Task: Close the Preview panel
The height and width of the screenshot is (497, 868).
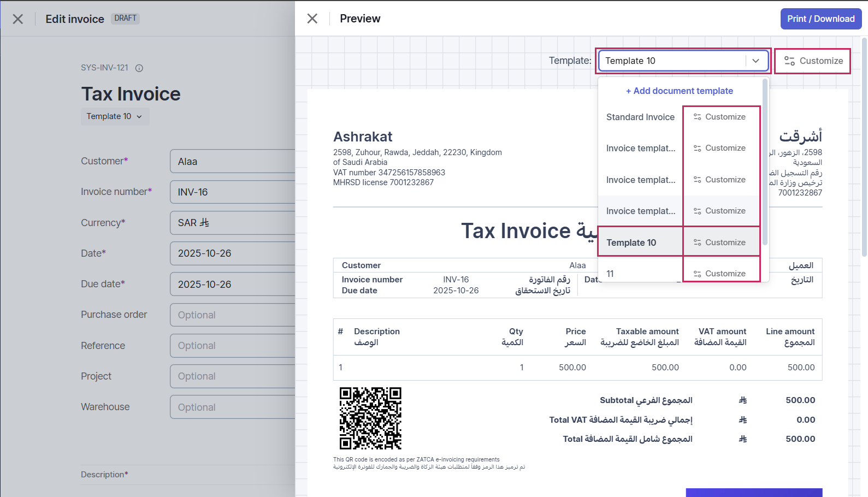Action: 312,19
